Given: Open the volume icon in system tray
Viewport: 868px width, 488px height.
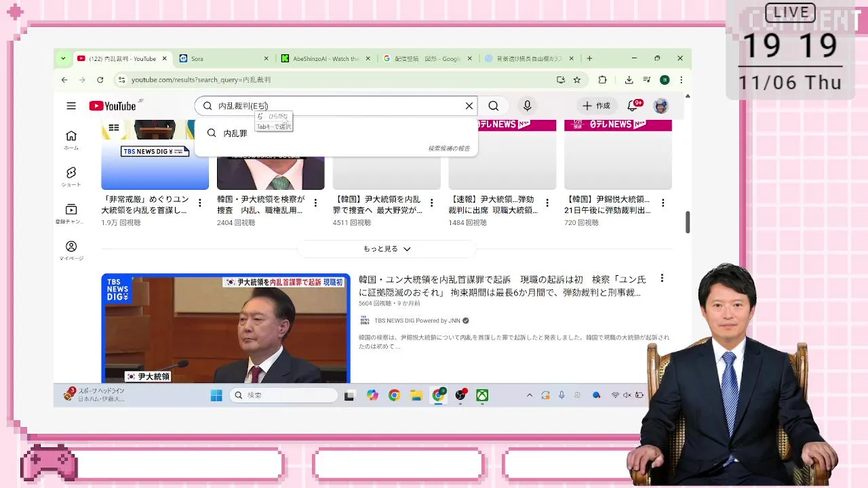Looking at the screenshot, I should (x=627, y=395).
